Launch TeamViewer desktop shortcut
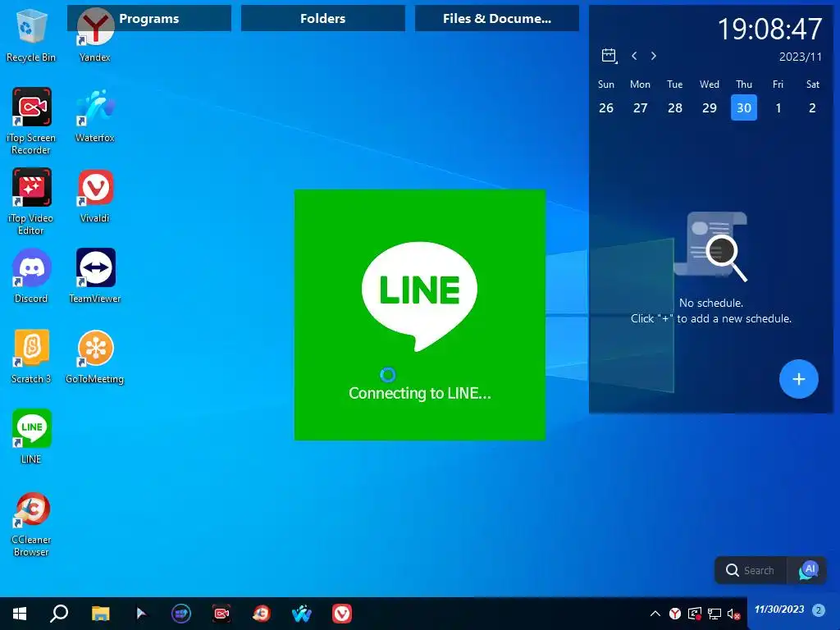The width and height of the screenshot is (840, 630). click(x=95, y=276)
